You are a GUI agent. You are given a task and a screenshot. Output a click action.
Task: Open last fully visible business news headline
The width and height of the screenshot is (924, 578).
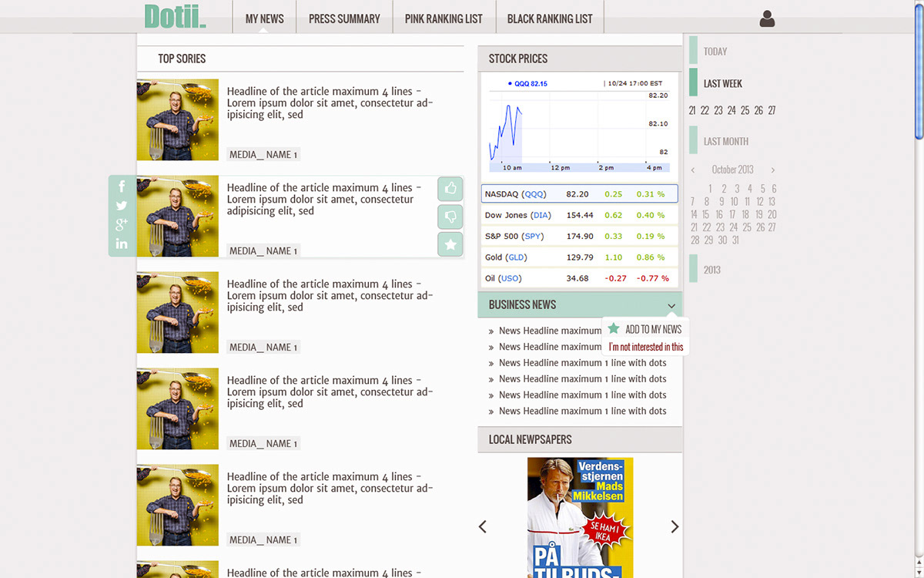(583, 411)
